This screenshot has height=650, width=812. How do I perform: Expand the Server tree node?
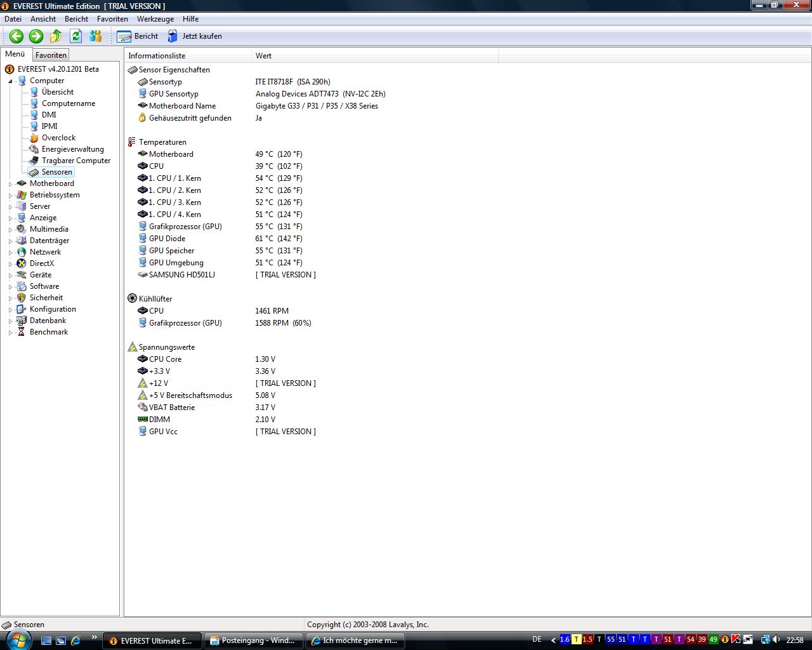pos(10,207)
